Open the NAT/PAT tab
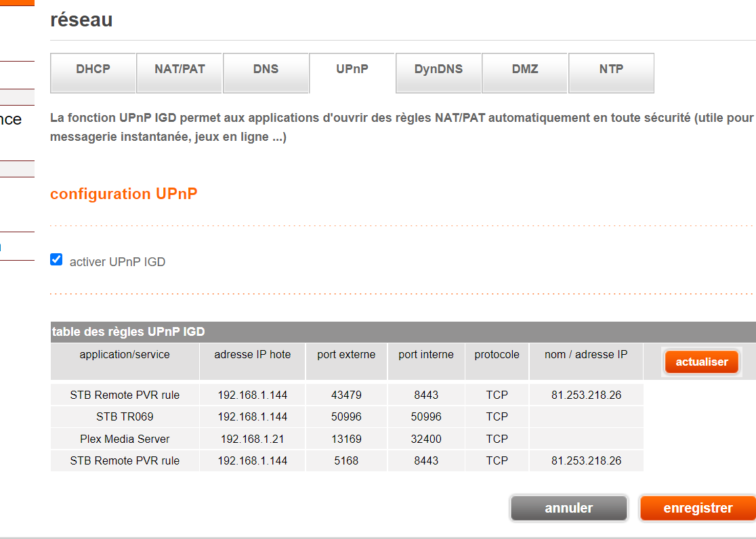 click(x=180, y=70)
